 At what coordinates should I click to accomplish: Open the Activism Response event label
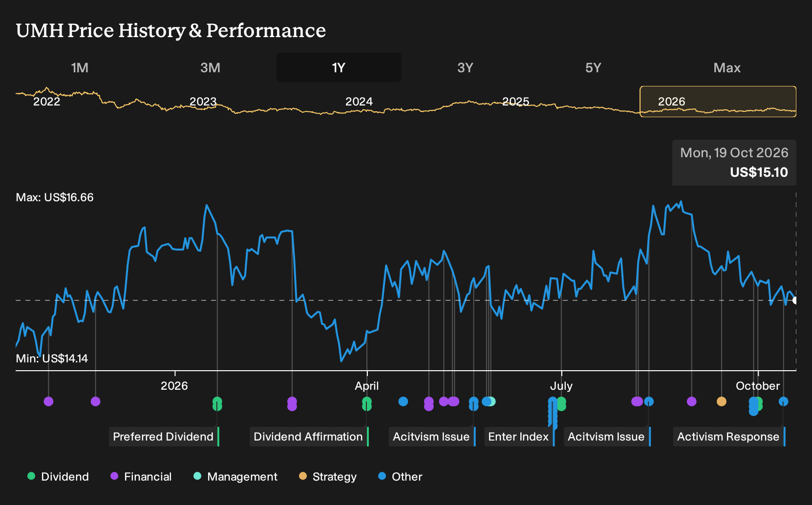point(729,437)
